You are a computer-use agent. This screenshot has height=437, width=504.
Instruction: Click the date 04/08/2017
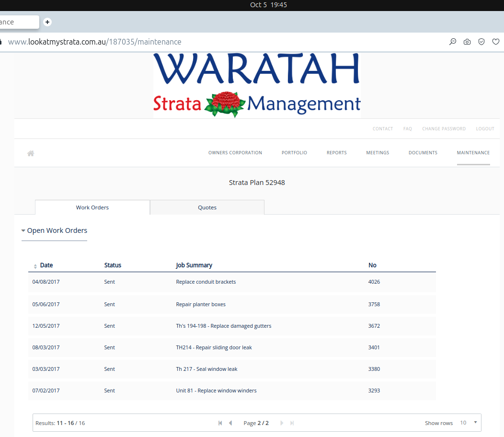46,282
